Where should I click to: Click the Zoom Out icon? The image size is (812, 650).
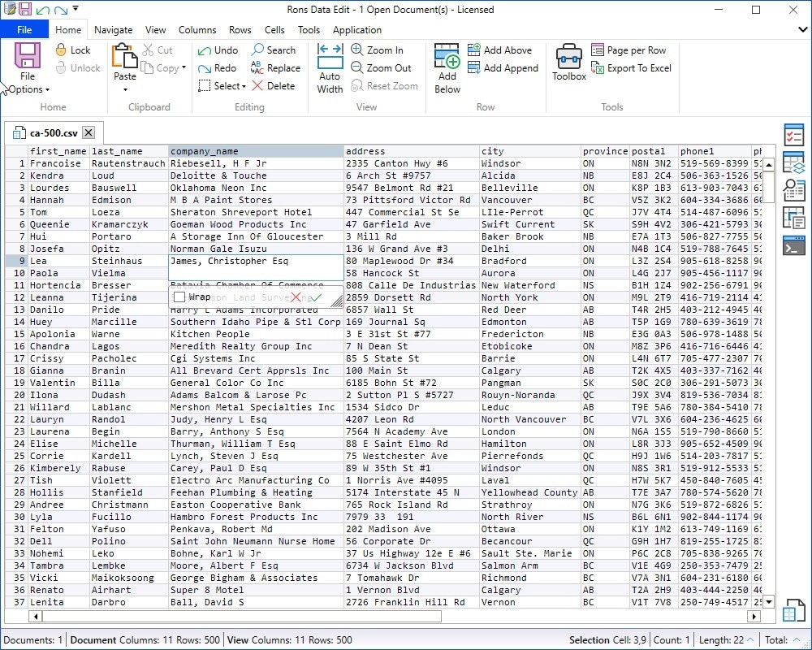356,68
